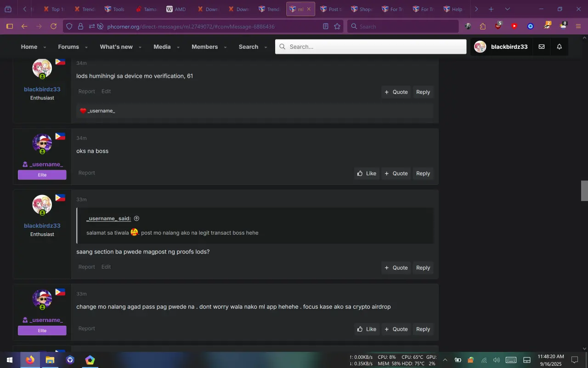Open the Firefox View icon
The height and width of the screenshot is (368, 588).
[x=8, y=9]
